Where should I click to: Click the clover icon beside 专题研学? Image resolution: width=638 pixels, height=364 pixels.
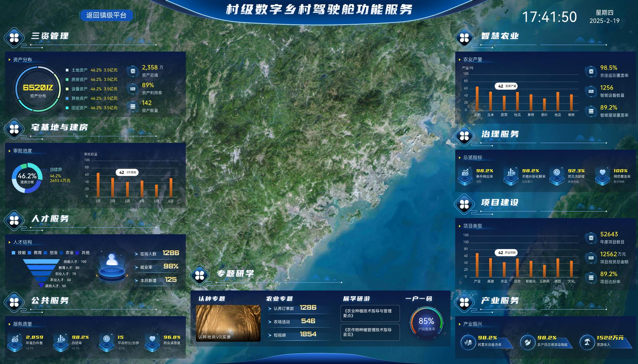[200, 275]
